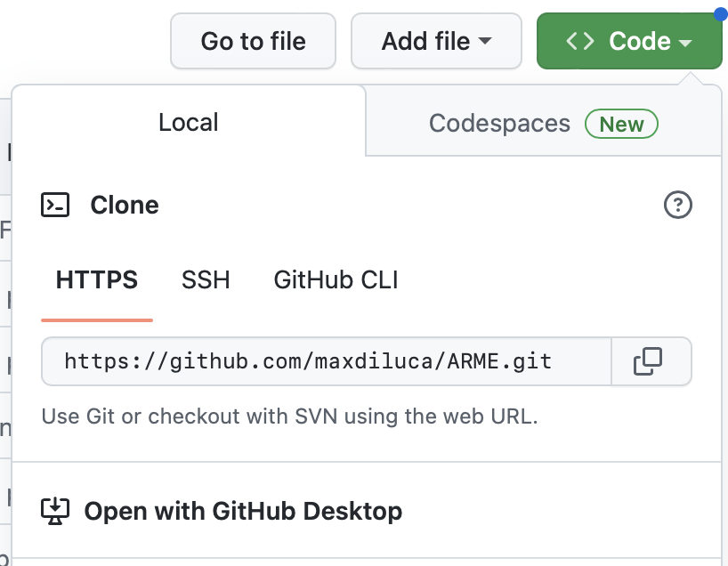728x566 pixels.
Task: Open the Add file dropdown
Action: tap(435, 41)
